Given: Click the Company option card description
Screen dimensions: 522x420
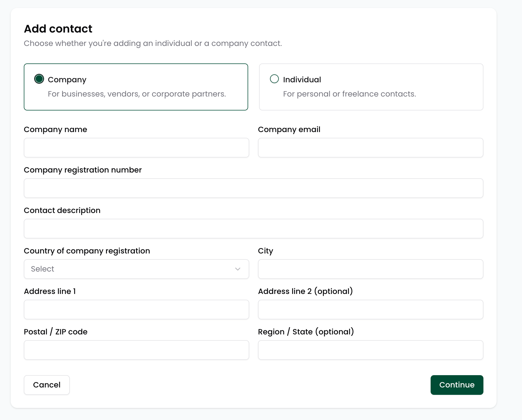Looking at the screenshot, I should (137, 94).
